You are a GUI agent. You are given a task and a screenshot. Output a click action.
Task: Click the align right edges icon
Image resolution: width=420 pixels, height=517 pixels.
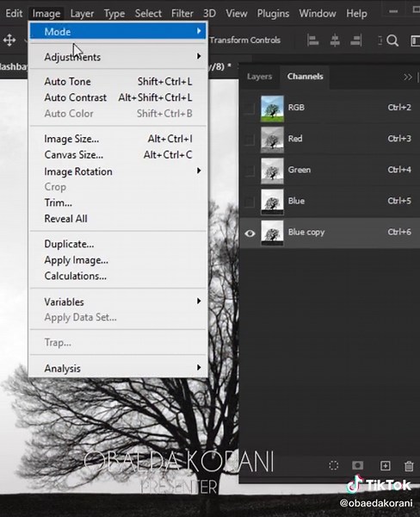(356, 40)
